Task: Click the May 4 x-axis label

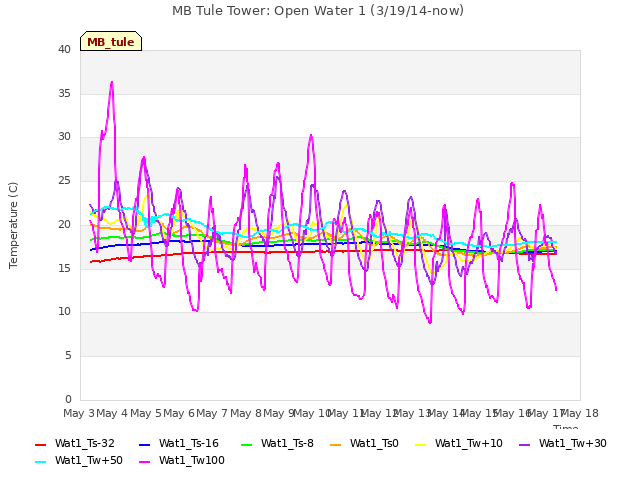Action: [x=112, y=413]
